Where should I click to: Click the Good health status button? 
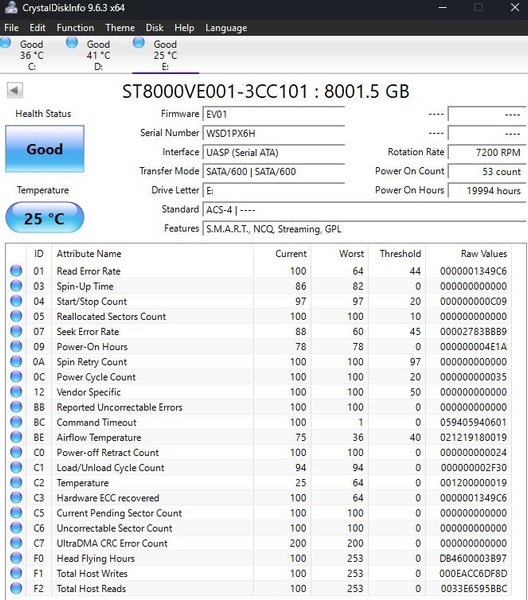[x=45, y=149]
